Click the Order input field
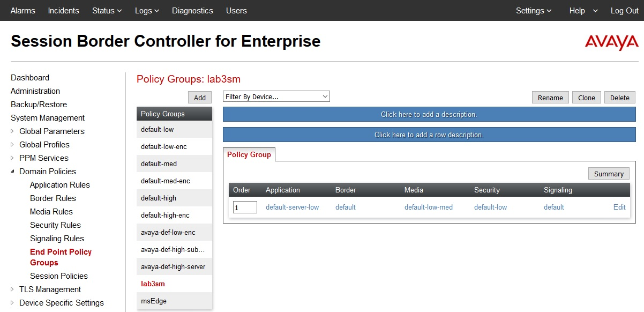Screen dimensions: 644x312 coord(245,207)
